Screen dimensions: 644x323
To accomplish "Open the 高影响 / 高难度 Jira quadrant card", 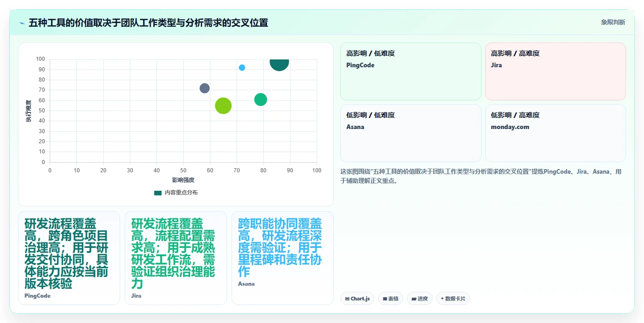I will coord(555,71).
